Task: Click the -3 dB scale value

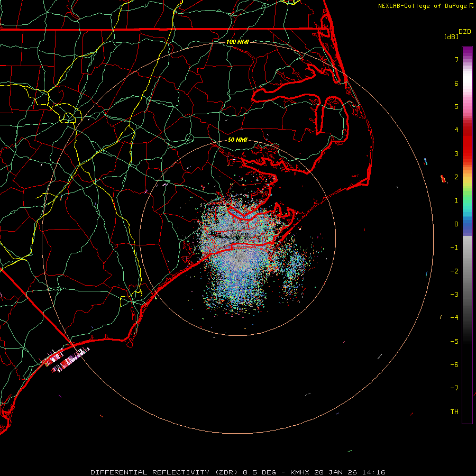Action: click(x=454, y=295)
